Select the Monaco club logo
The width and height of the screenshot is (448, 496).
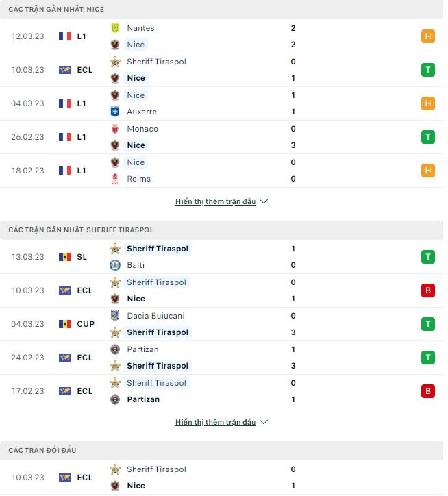[115, 129]
